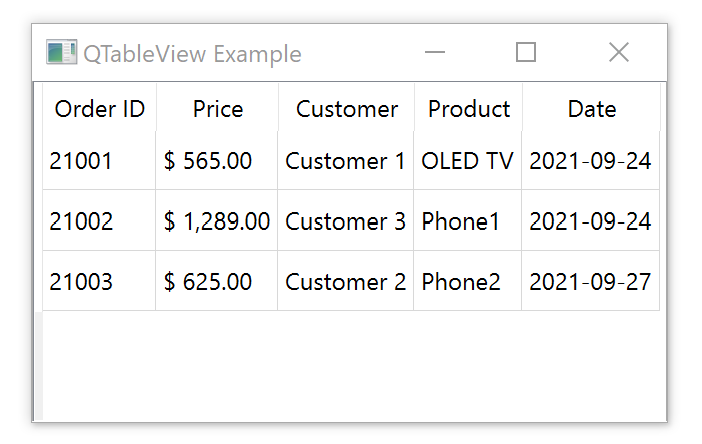Viewport: 702px width, 444px height.
Task: Select the Date column header
Action: 591,108
